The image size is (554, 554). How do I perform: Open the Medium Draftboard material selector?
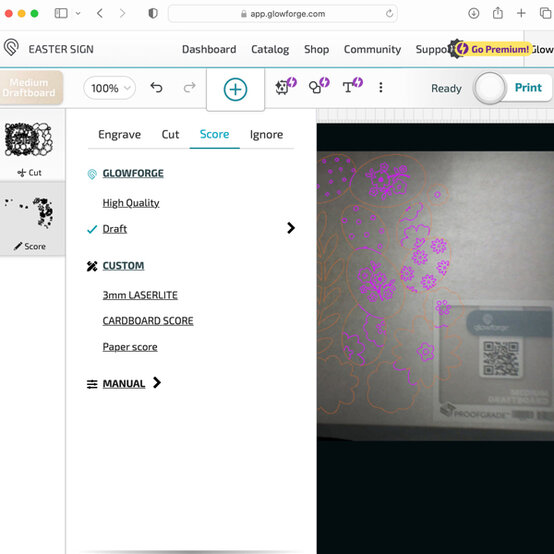pos(31,87)
